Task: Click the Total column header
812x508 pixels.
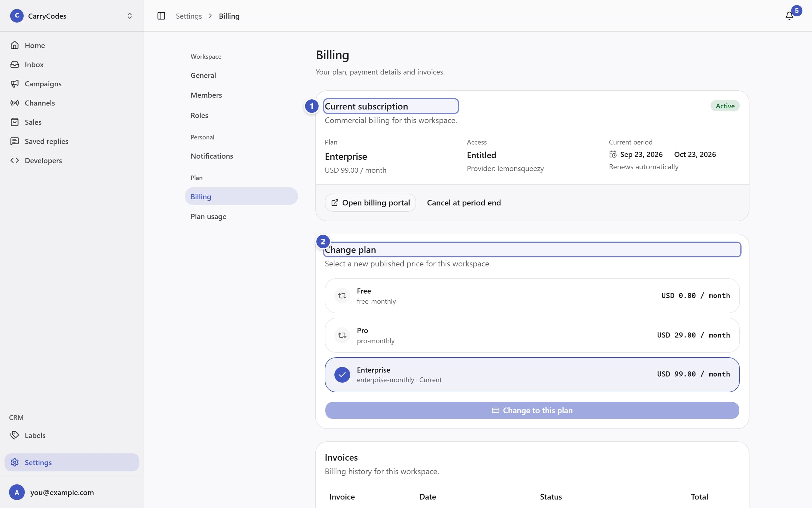Action: pos(699,497)
